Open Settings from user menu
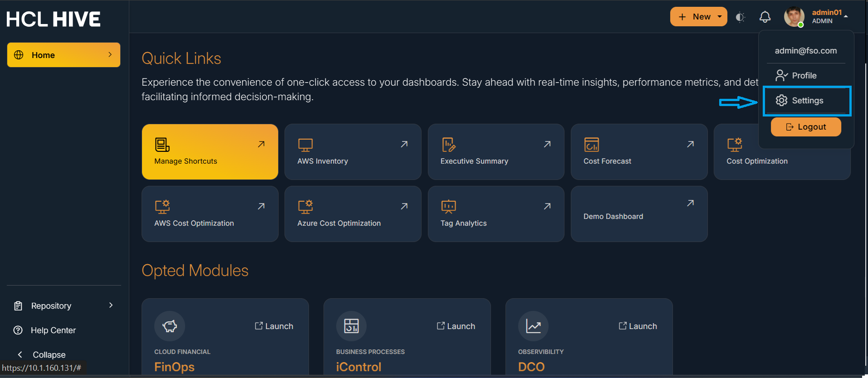The height and width of the screenshot is (378, 868). 807,101
